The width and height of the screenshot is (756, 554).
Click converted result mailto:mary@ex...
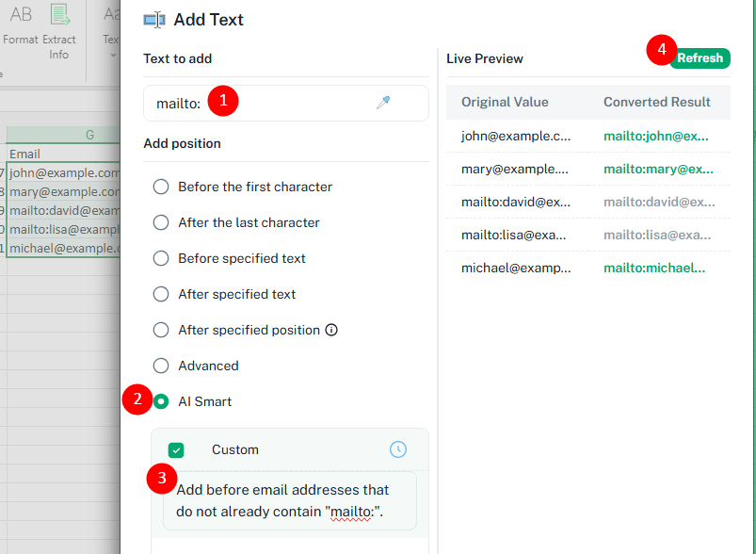[x=659, y=169]
